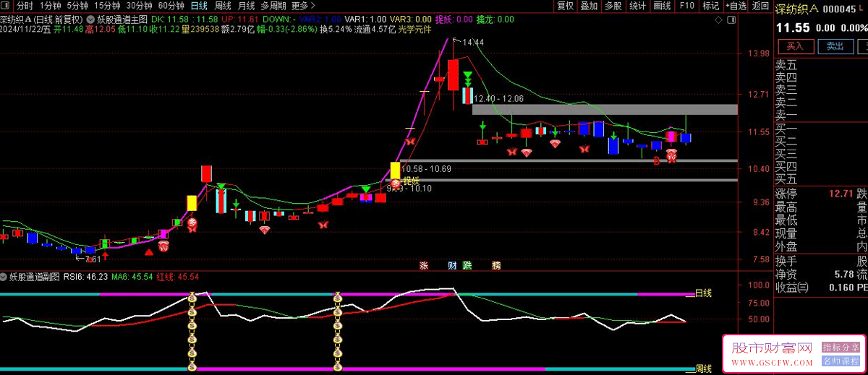Click the 净资 5.78 value
This screenshot has height=375, width=868.
pos(844,275)
